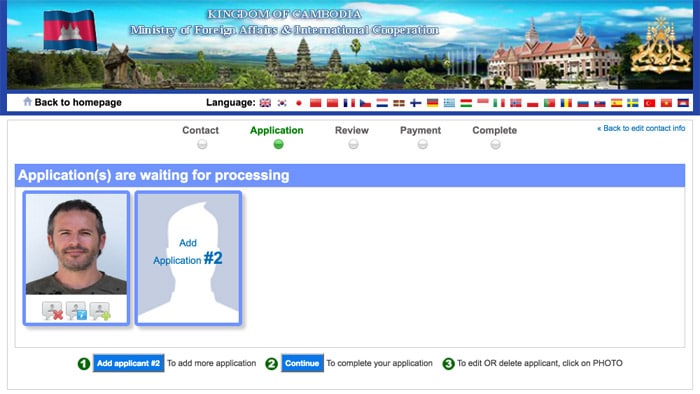Image resolution: width=700 pixels, height=394 pixels.
Task: Go to the Review step label
Action: [352, 130]
